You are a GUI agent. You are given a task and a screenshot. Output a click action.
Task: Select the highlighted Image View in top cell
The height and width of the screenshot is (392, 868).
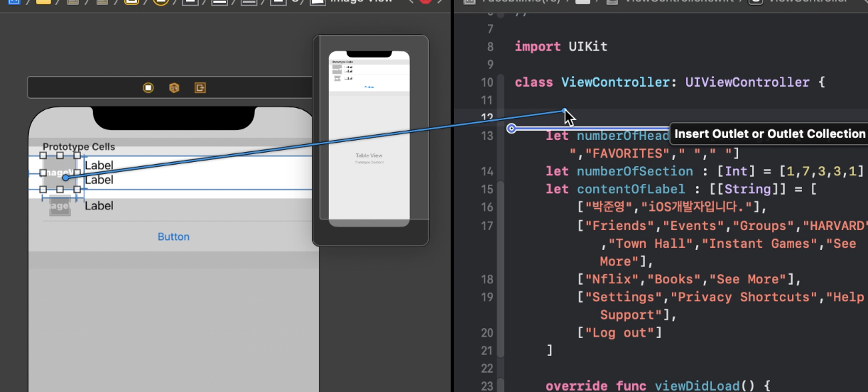[x=60, y=173]
